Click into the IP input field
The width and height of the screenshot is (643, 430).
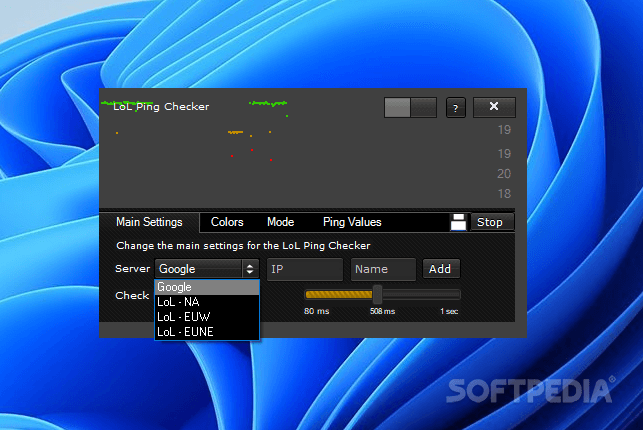[305, 269]
